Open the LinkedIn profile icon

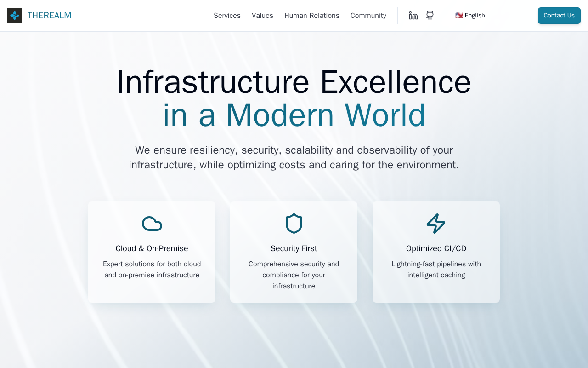pos(413,16)
